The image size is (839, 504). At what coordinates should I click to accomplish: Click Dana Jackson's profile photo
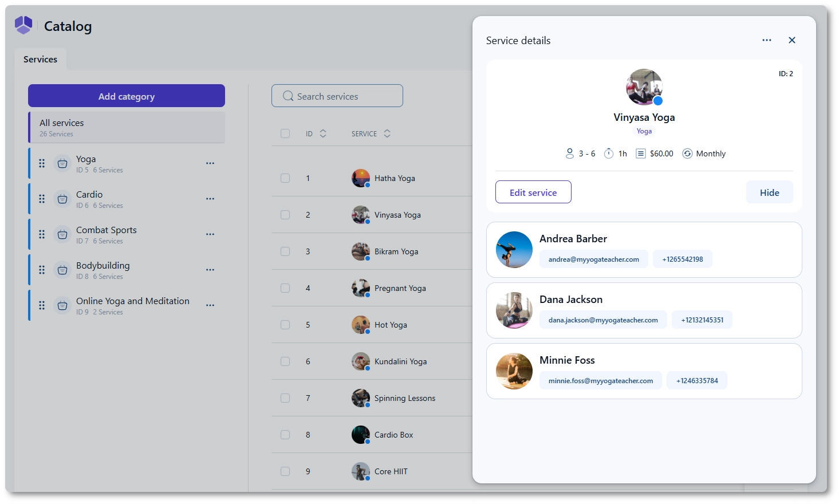click(514, 310)
